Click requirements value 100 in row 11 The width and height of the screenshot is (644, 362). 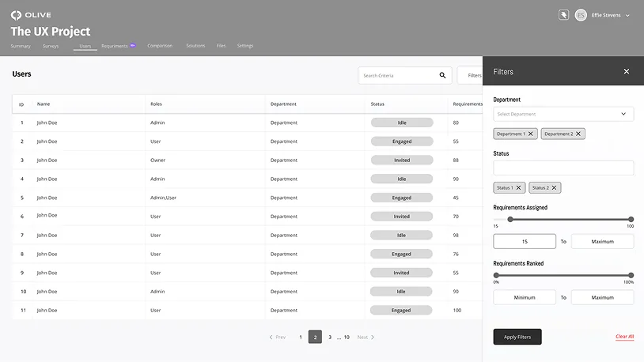click(x=457, y=311)
